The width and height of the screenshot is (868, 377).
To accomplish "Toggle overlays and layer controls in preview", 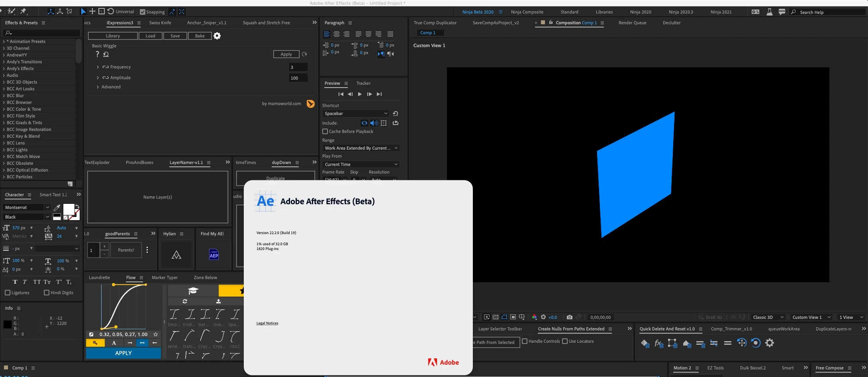I will coord(384,123).
